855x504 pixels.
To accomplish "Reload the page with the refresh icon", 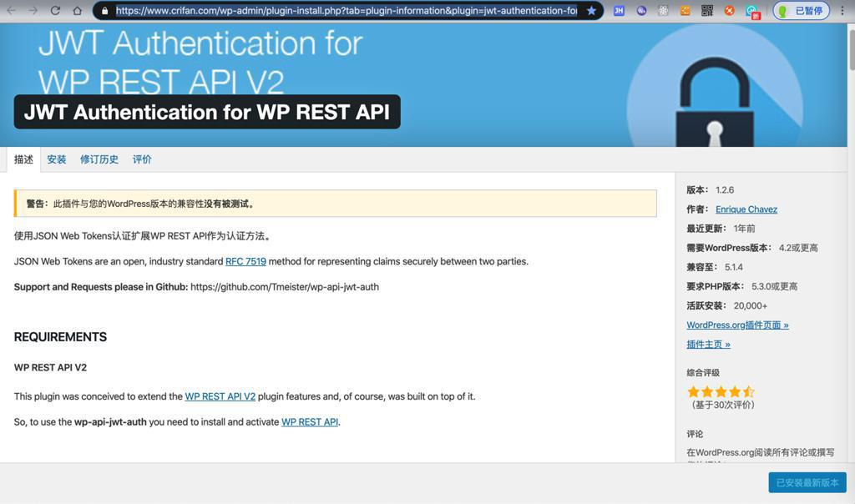I will pyautogui.click(x=55, y=10).
